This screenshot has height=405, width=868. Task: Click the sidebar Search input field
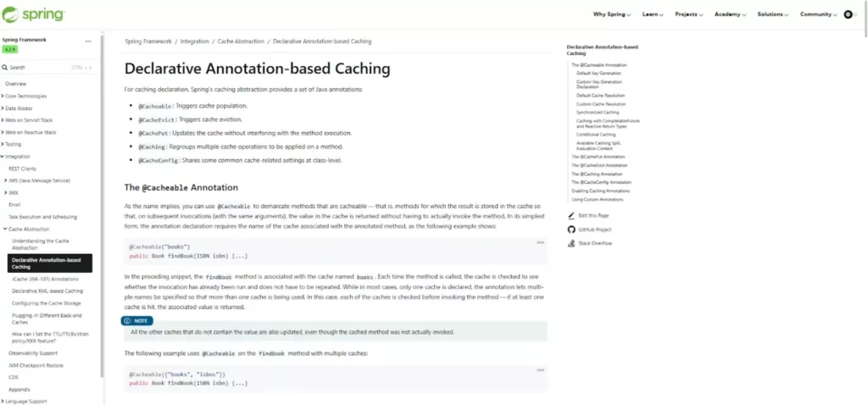pos(51,68)
